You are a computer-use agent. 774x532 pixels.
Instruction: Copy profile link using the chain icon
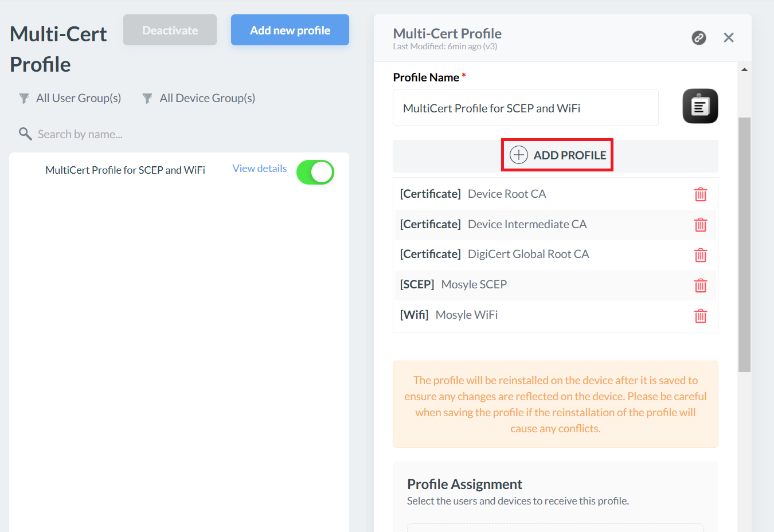[x=699, y=38]
